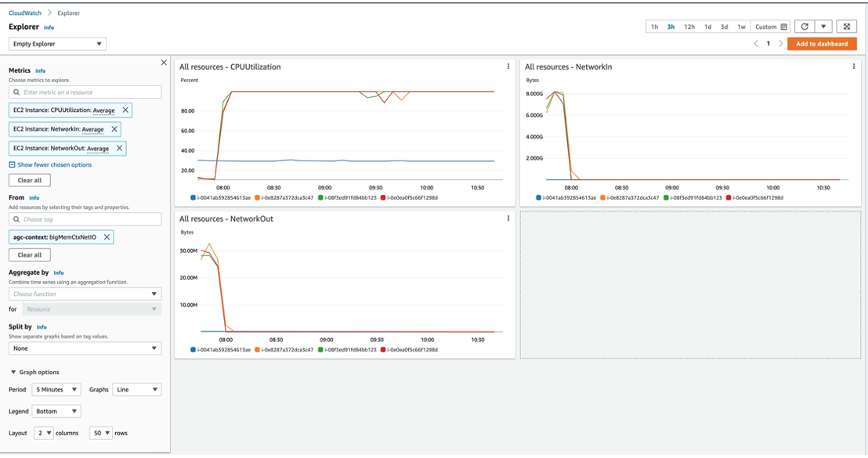Open fullscreen view with the expand icon
Viewport: 868px width, 458px height.
[x=847, y=25]
